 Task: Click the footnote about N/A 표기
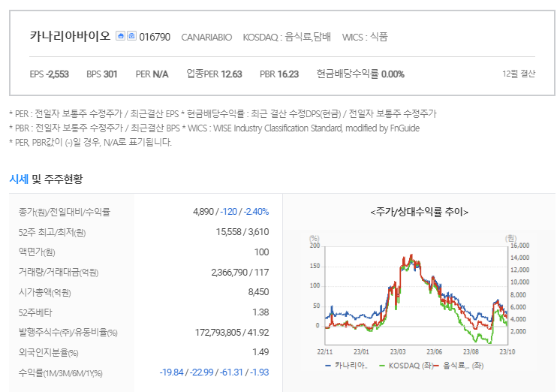point(90,143)
